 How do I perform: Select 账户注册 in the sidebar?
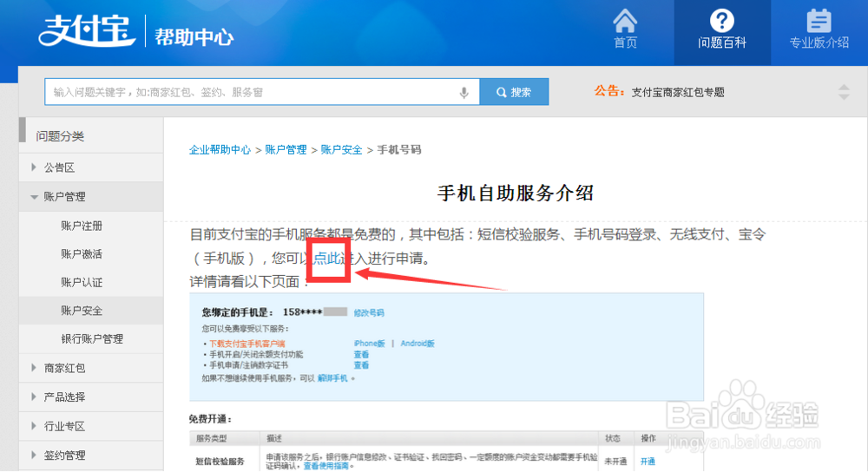point(82,226)
